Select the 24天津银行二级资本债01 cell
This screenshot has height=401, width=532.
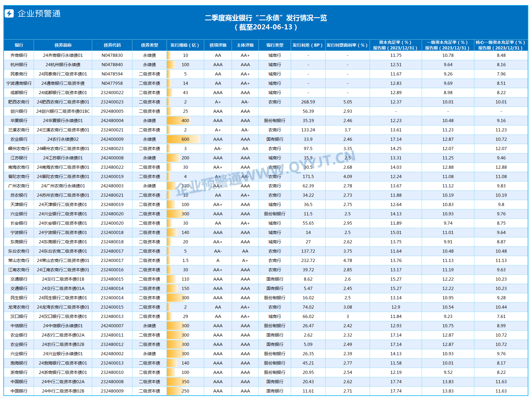63,205
